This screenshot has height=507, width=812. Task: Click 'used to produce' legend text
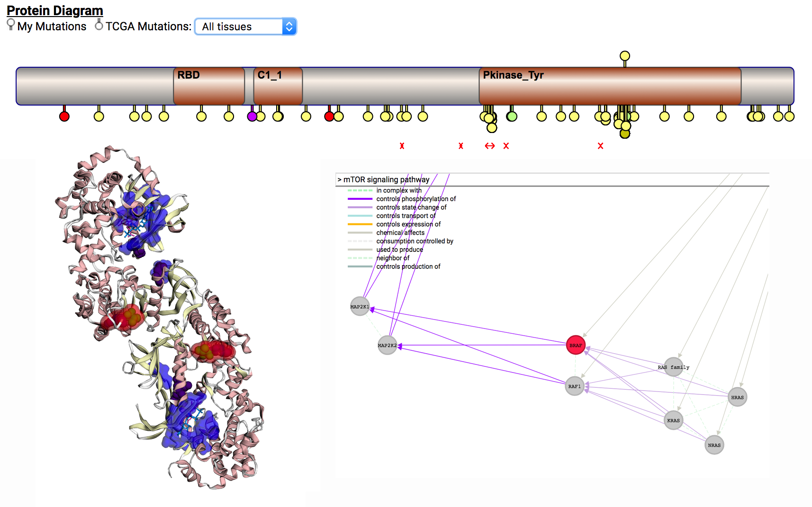pos(399,250)
